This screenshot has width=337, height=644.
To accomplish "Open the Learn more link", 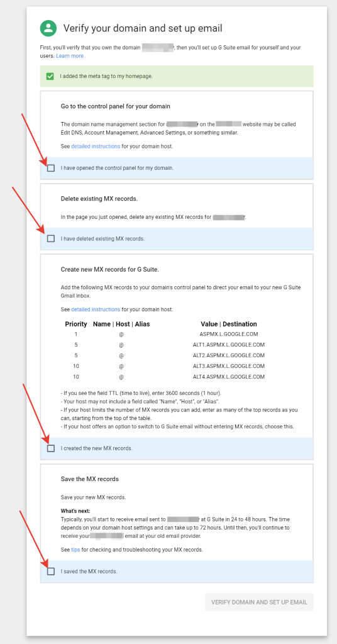I will (70, 56).
